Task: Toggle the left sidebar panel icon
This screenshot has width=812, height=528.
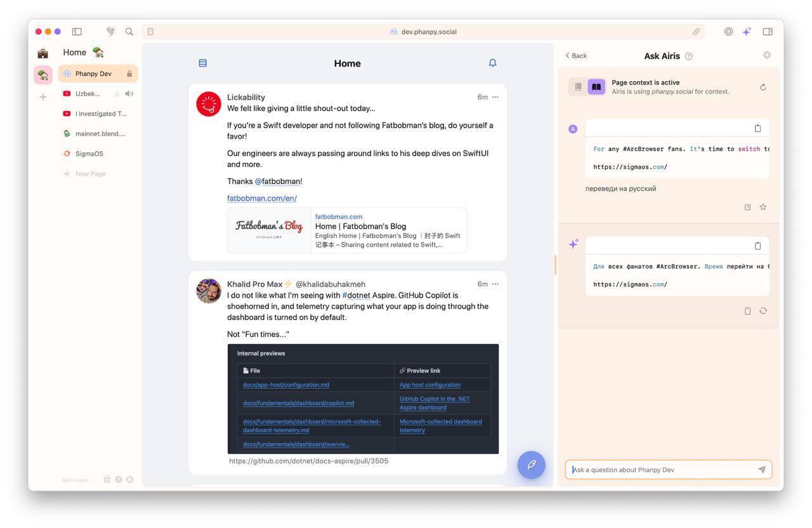Action: tap(77, 32)
